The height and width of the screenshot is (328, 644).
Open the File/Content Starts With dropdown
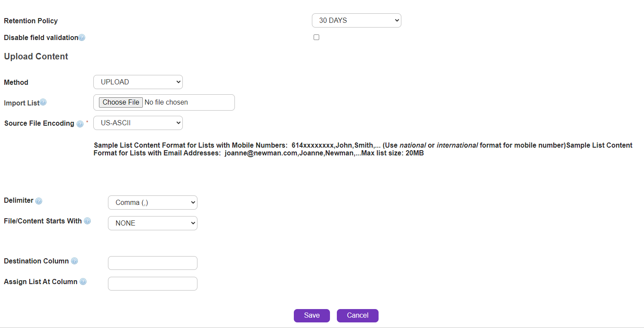pos(152,223)
